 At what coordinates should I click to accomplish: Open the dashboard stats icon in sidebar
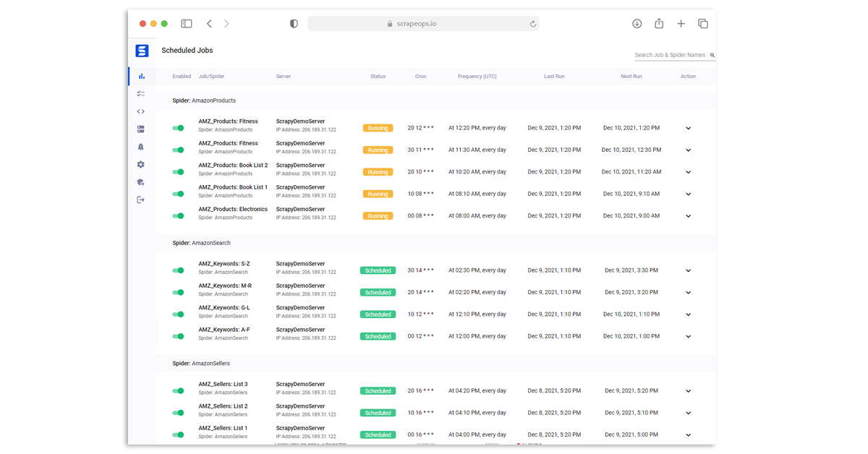(x=142, y=75)
